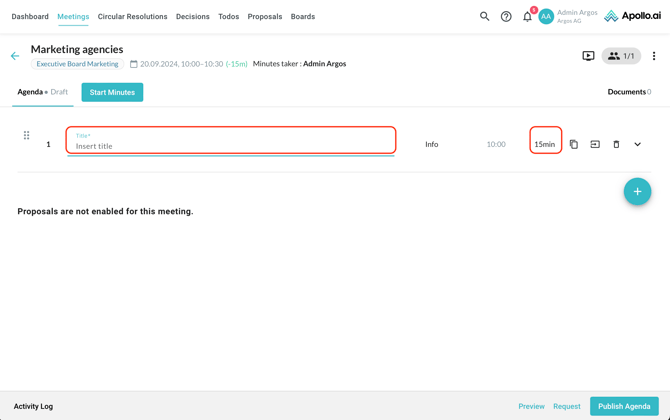Duplicate agenda item 1 with the copy icon
This screenshot has height=420, width=670.
574,144
